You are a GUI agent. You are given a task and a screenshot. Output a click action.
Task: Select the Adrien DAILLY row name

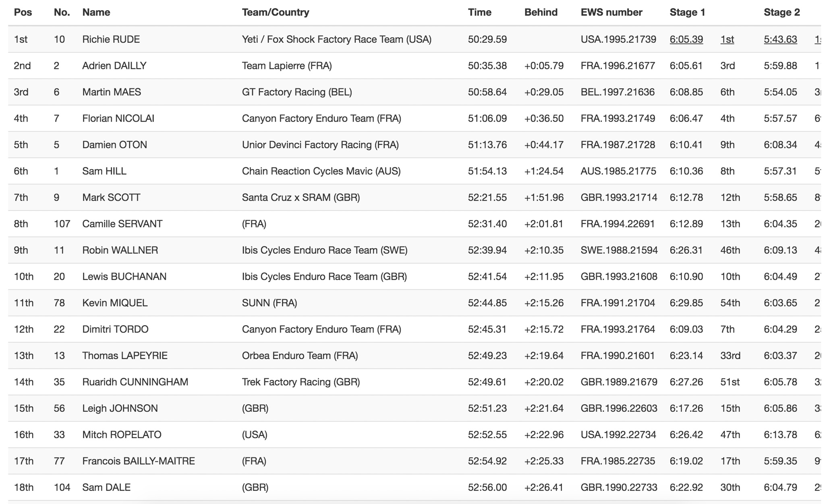tap(114, 66)
